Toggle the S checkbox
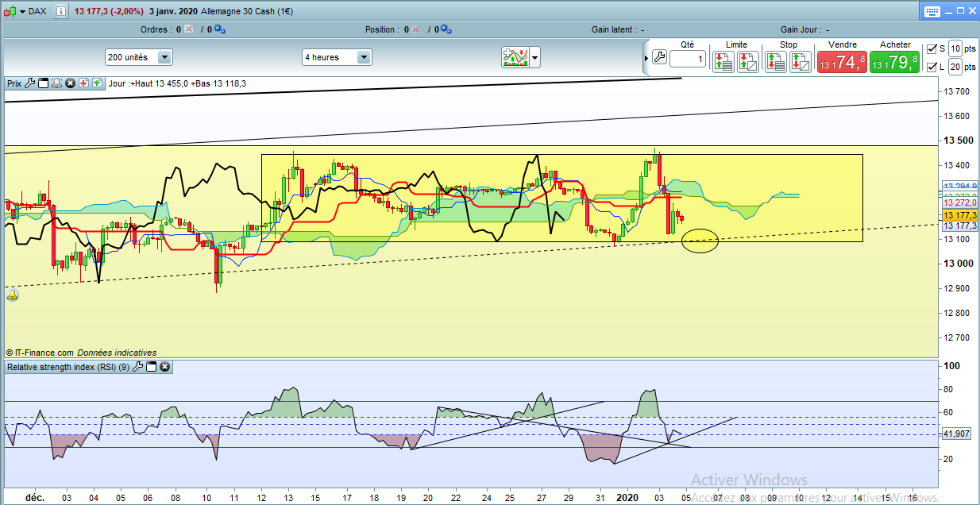The image size is (980, 505). 932,49
